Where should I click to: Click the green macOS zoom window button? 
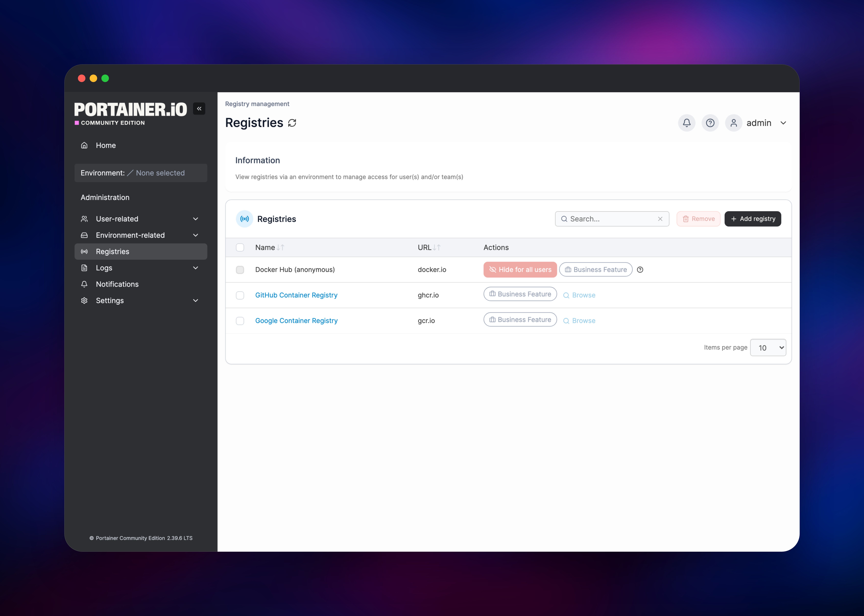105,78
